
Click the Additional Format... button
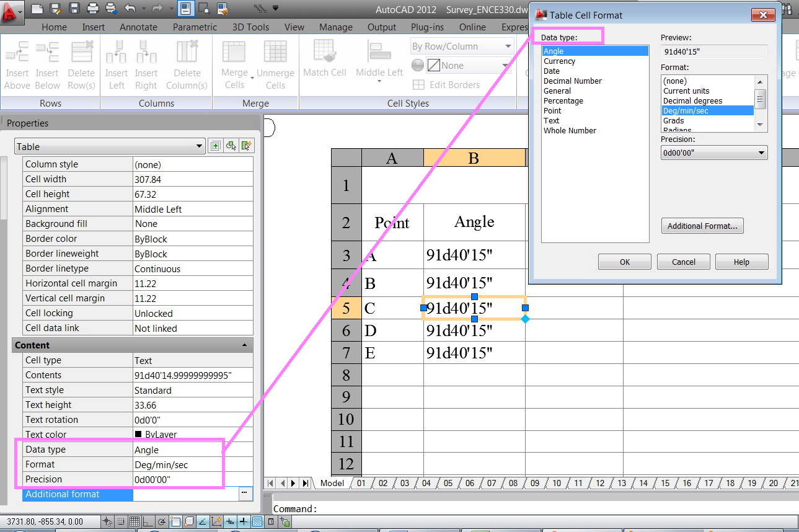(x=702, y=226)
